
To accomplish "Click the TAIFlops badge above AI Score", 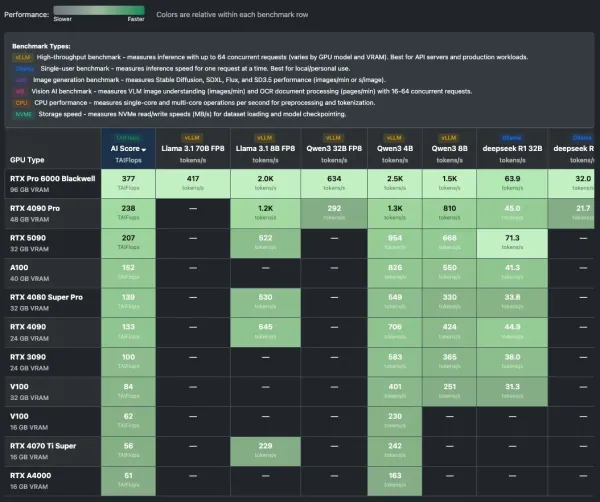I will (x=128, y=136).
